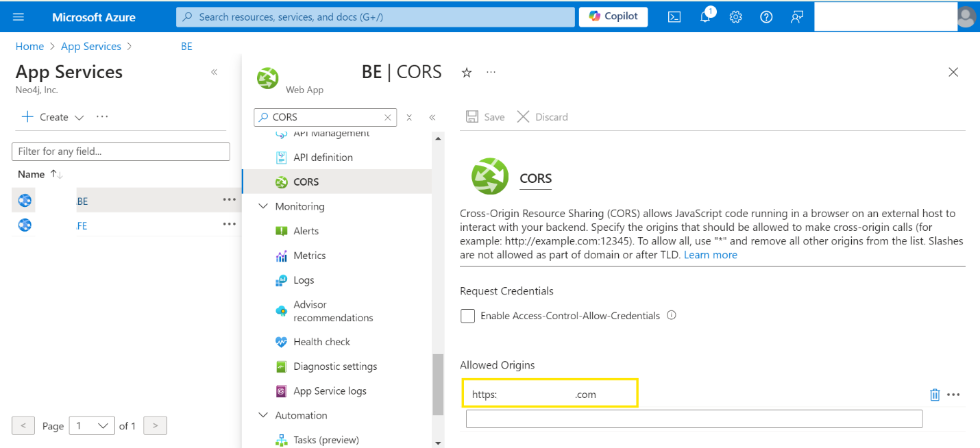Screen dimensions: 980x448
Task: Open Metrics under Monitoring
Action: 309,256
